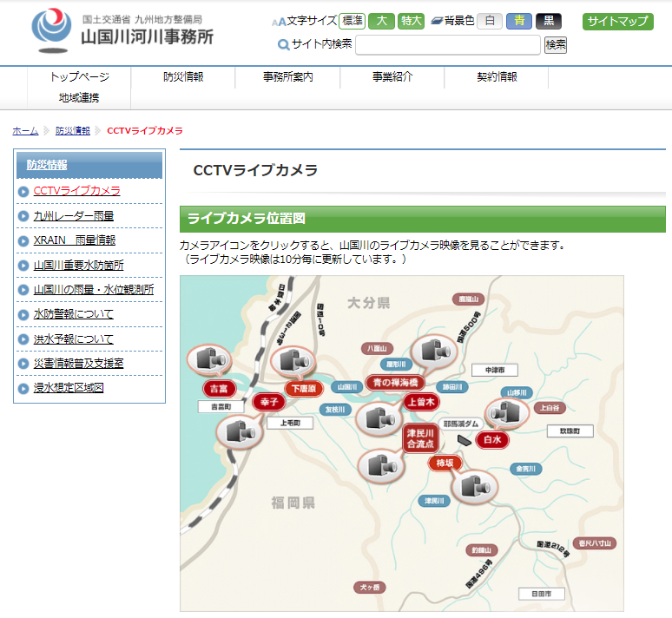Click the 日田市 label on the map

point(542,594)
